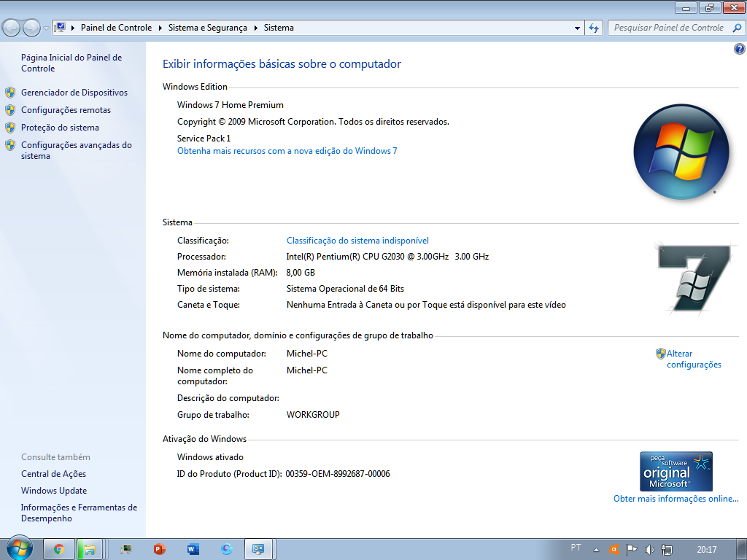Viewport: 747px width, 560px height.
Task: Launch Word from the taskbar
Action: point(193,549)
